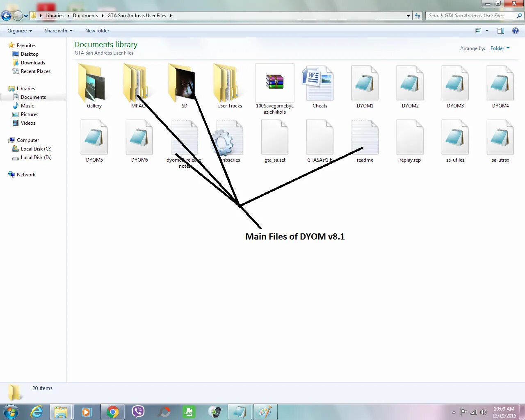Open the Windows Start button
Viewport: 525px width, 420px height.
(x=11, y=411)
